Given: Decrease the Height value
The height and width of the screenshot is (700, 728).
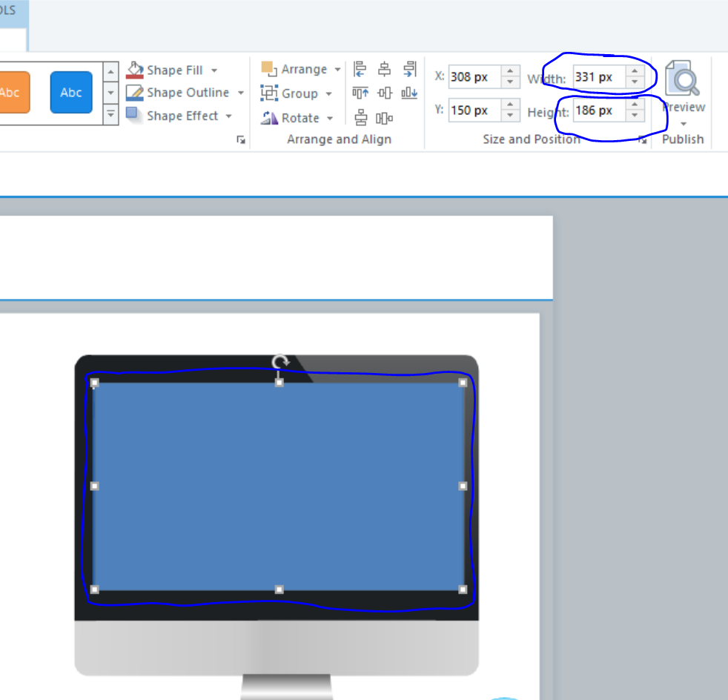Looking at the screenshot, I should (635, 116).
